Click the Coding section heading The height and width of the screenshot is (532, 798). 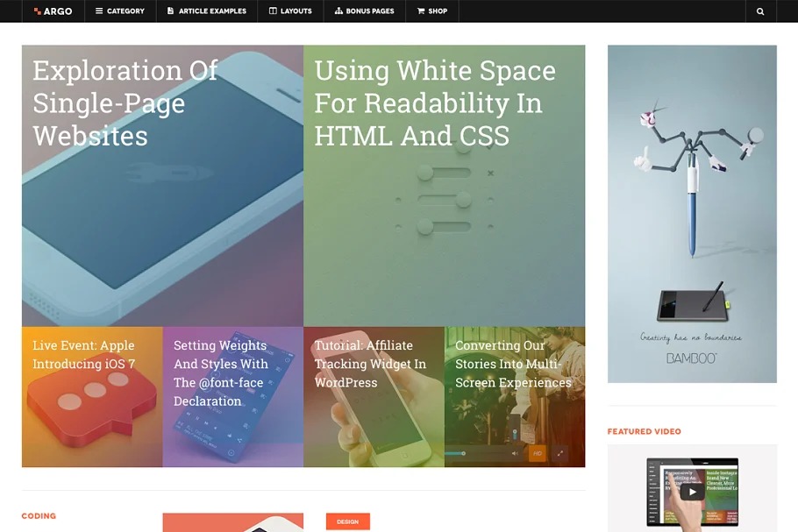(39, 516)
